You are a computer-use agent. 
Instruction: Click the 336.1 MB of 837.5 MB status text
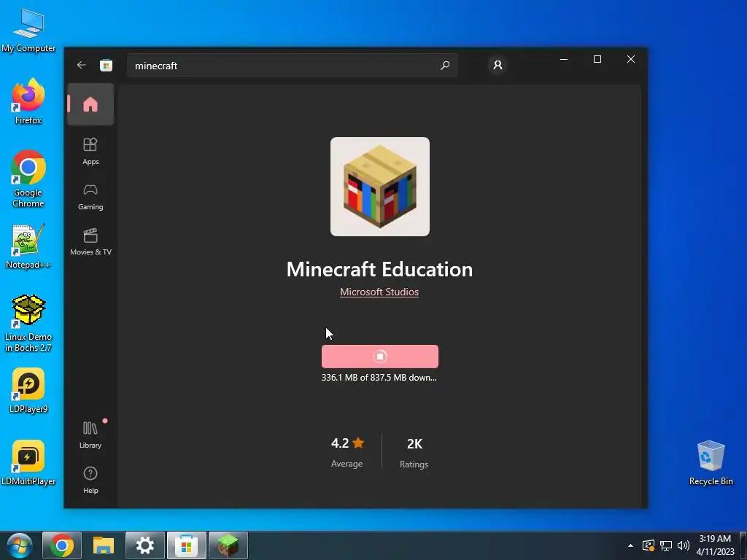coord(379,378)
